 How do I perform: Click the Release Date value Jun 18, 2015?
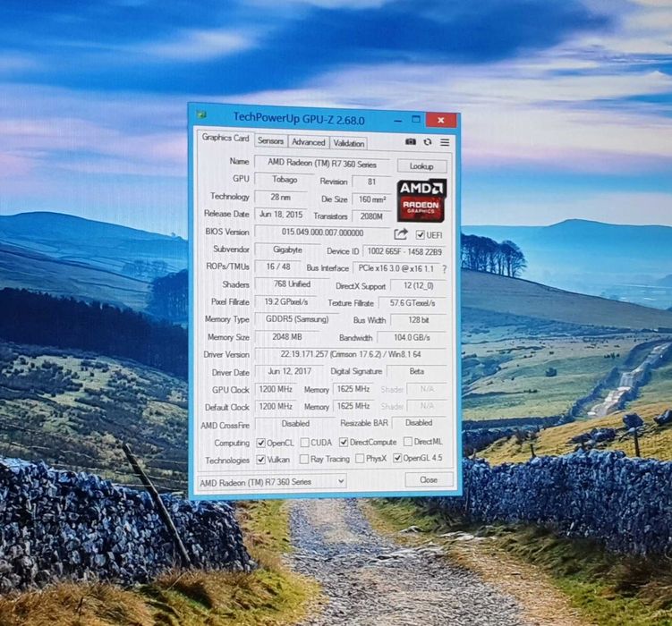281,215
